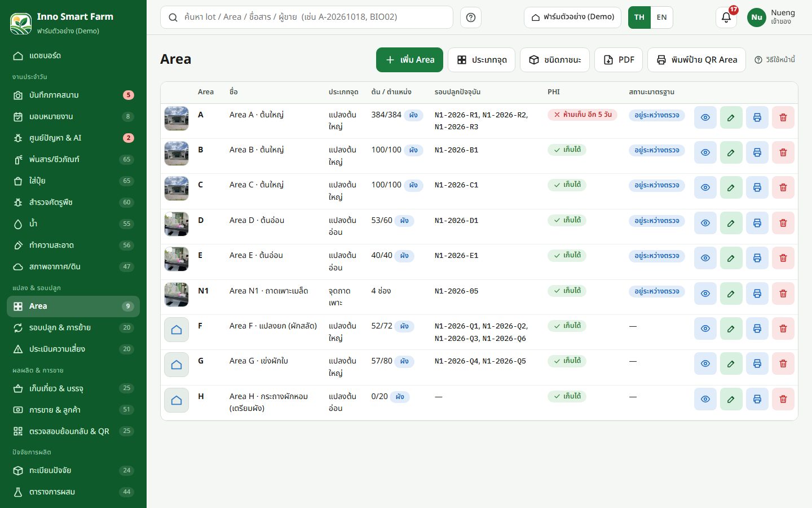
Task: Click the ผัง badge in Area F row
Action: [404, 326]
